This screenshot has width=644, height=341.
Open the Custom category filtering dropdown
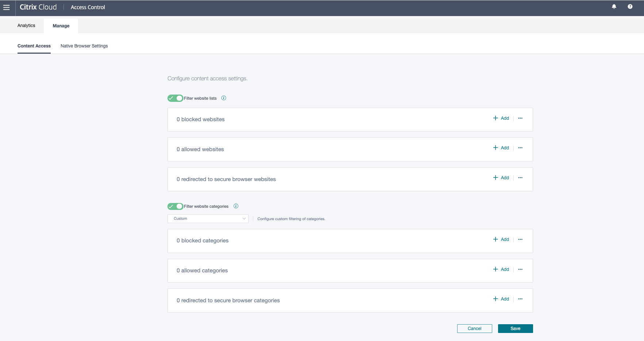click(x=208, y=219)
